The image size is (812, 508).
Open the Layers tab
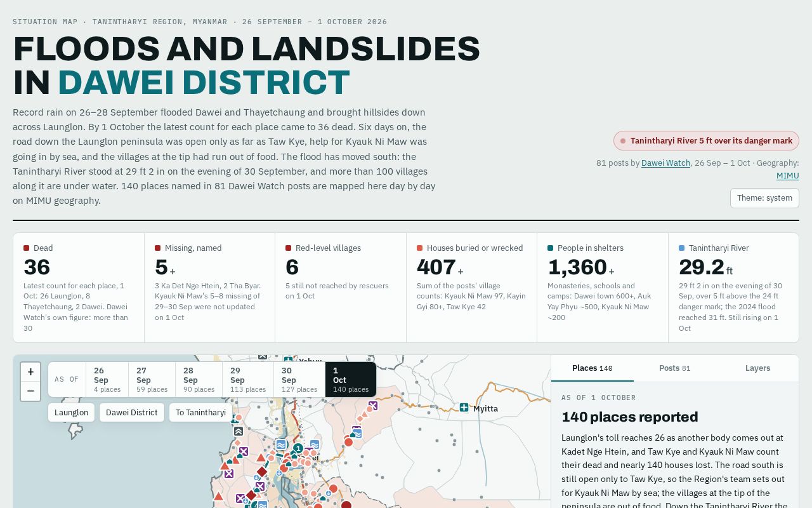(x=757, y=368)
